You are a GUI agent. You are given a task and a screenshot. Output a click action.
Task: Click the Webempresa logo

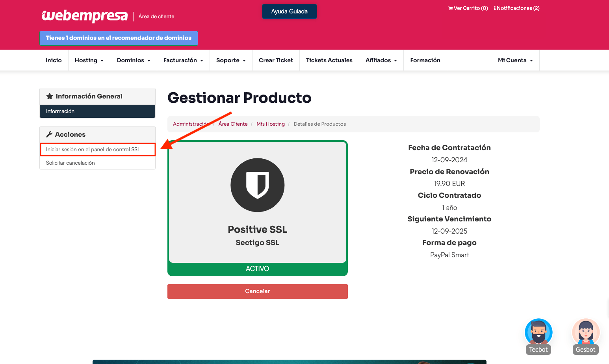pos(85,16)
